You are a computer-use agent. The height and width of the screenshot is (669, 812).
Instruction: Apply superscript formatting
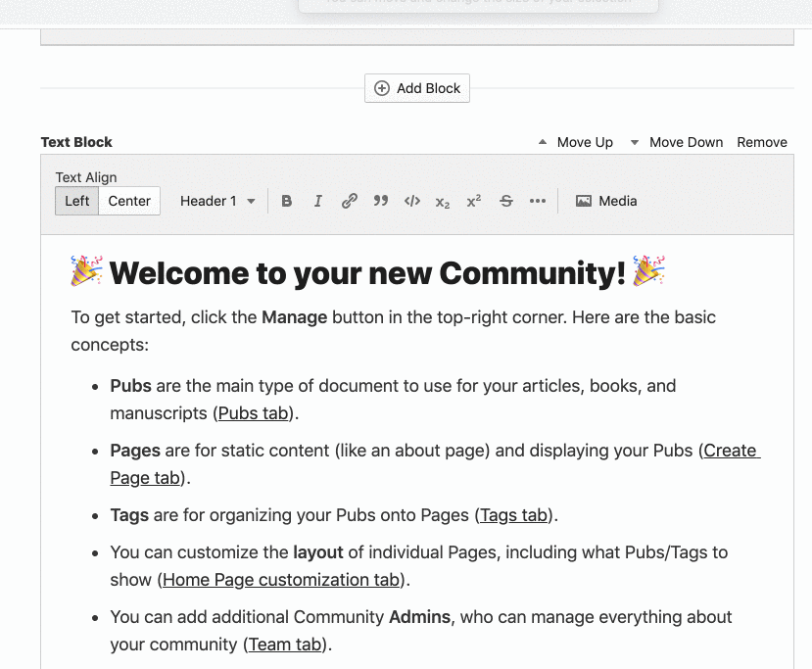coord(474,201)
